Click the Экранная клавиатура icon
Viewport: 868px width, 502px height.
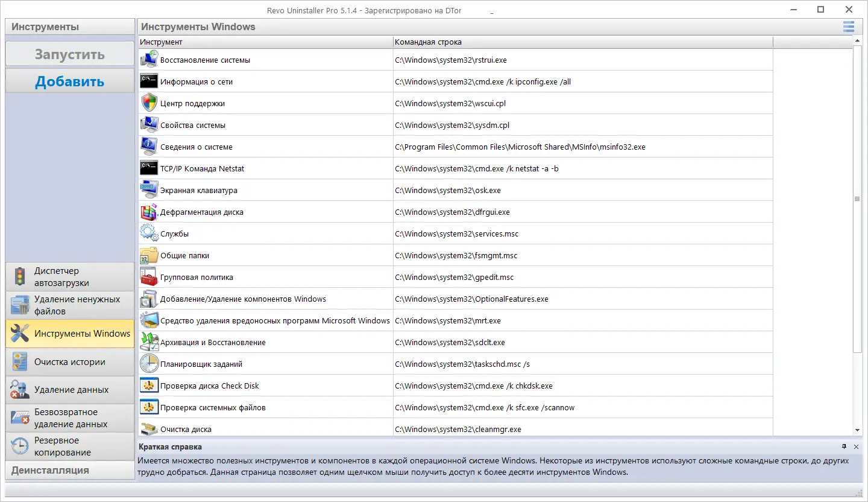(x=149, y=190)
